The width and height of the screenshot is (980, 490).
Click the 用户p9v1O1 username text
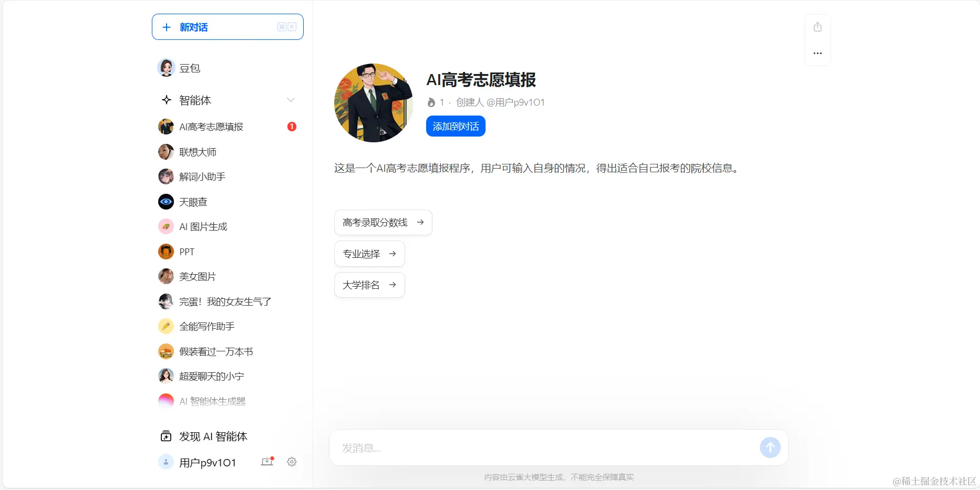(208, 463)
